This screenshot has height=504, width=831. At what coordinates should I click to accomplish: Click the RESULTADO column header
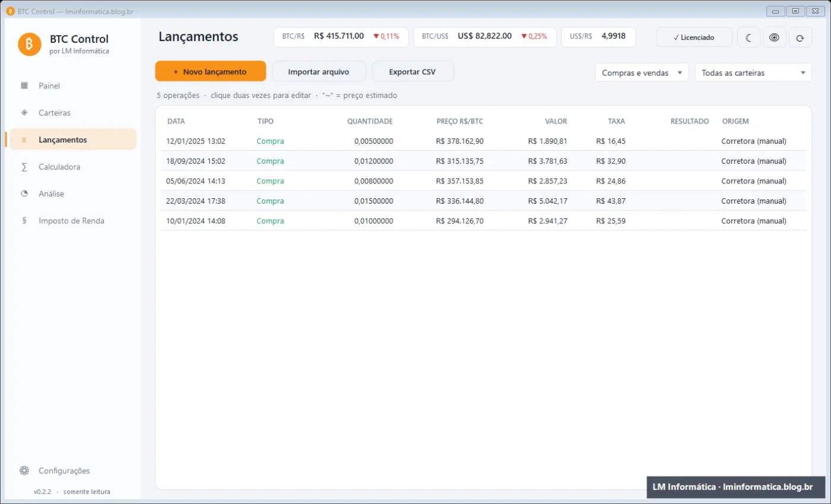(690, 121)
